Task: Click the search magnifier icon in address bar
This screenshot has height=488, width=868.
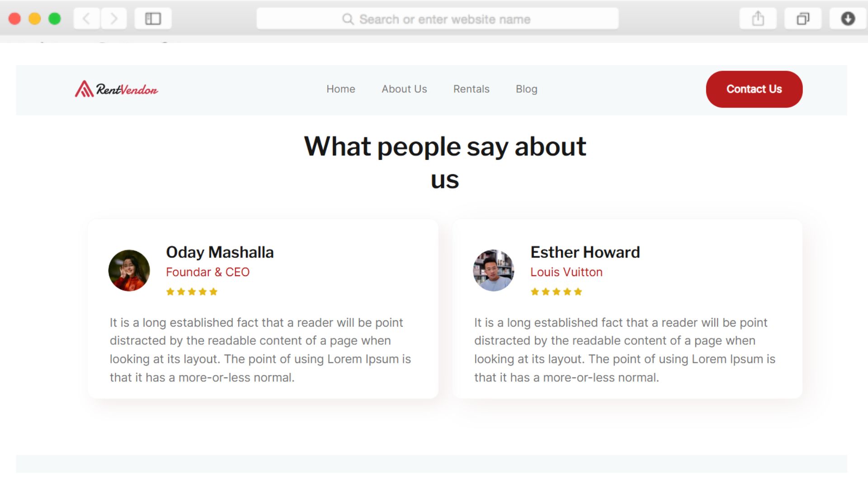Action: (348, 19)
